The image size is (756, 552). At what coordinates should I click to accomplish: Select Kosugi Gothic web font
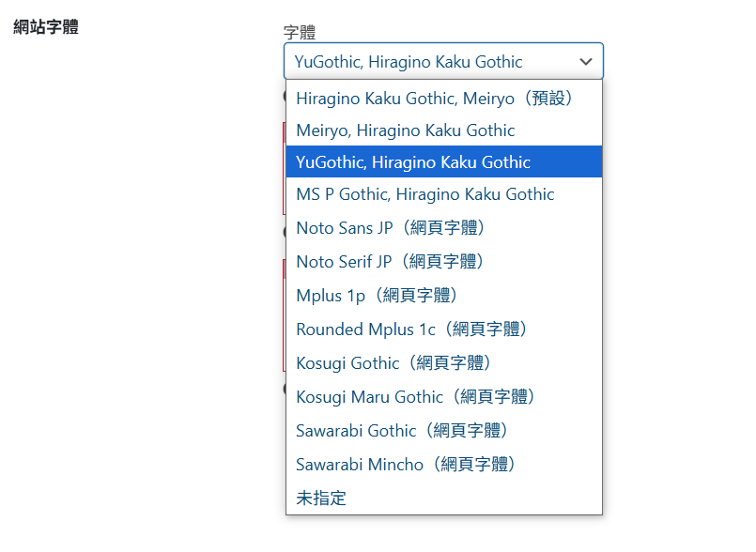[x=444, y=362]
